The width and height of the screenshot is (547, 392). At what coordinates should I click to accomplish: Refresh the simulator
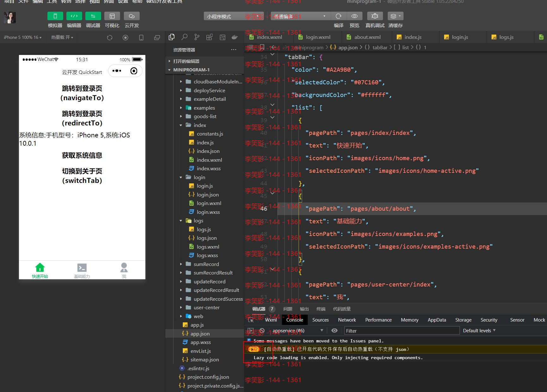pos(110,38)
